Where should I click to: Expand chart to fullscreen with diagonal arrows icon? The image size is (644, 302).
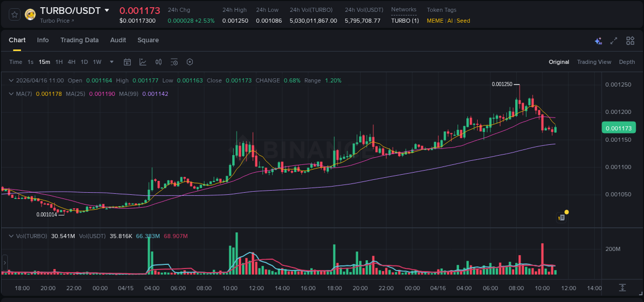pyautogui.click(x=614, y=40)
